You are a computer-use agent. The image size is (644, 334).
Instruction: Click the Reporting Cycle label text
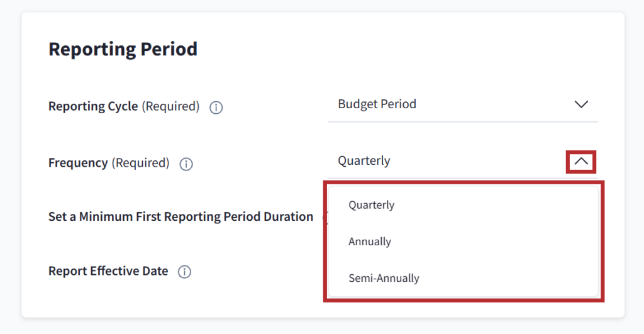93,106
